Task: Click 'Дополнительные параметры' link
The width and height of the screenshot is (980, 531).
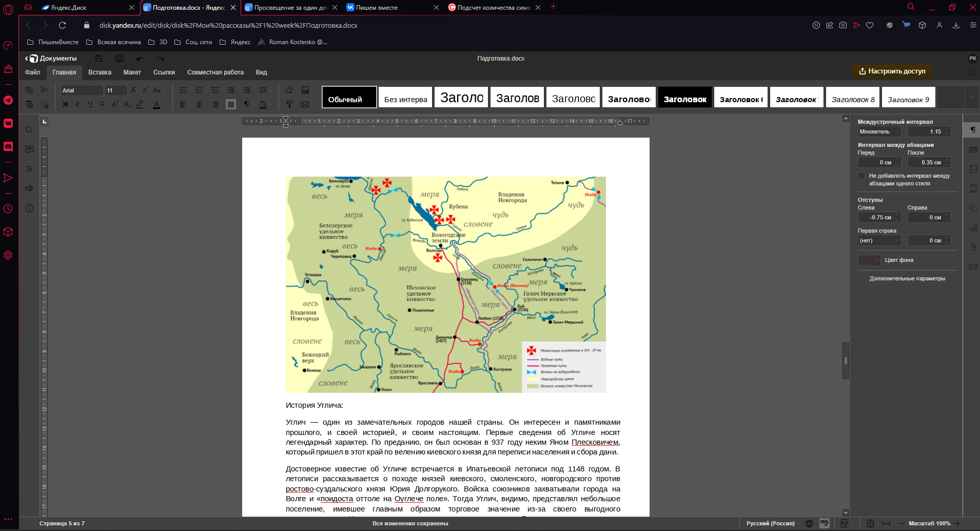Action: [x=907, y=279]
